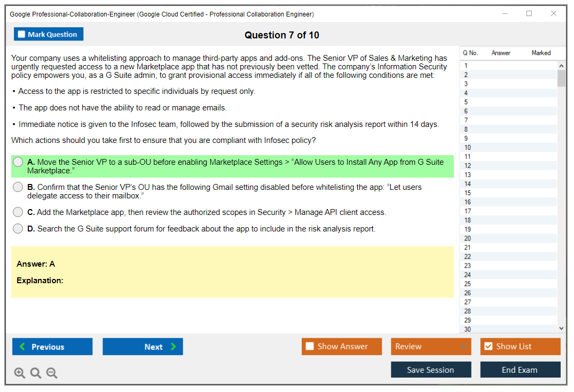Uncheck the Show List checkbox
The width and height of the screenshot is (574, 392).
click(488, 346)
